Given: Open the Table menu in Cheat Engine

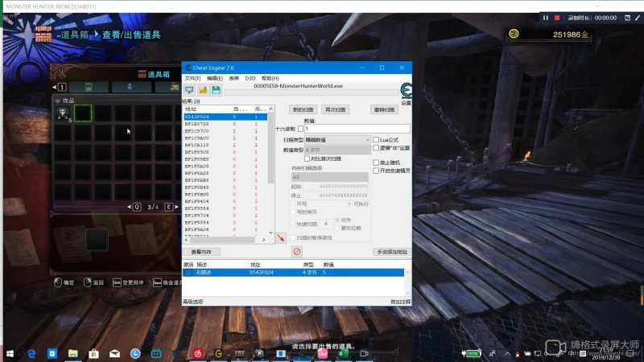Looking at the screenshot, I should click(x=234, y=78).
